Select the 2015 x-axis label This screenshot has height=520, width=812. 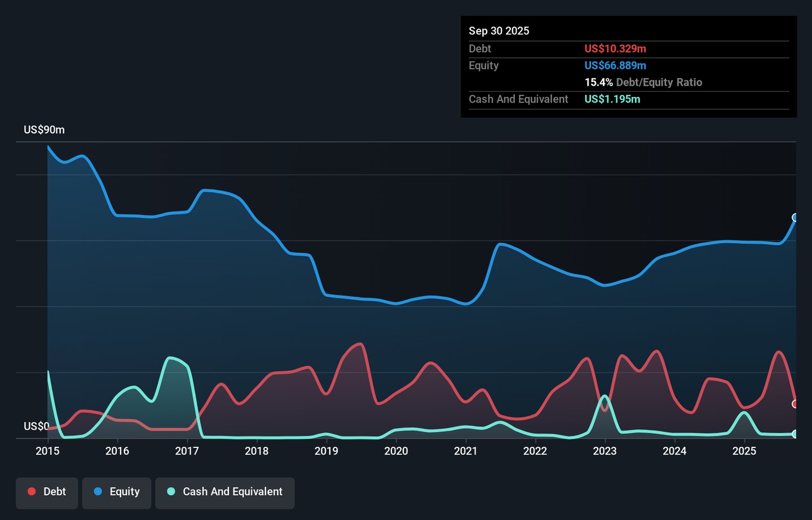pyautogui.click(x=47, y=451)
